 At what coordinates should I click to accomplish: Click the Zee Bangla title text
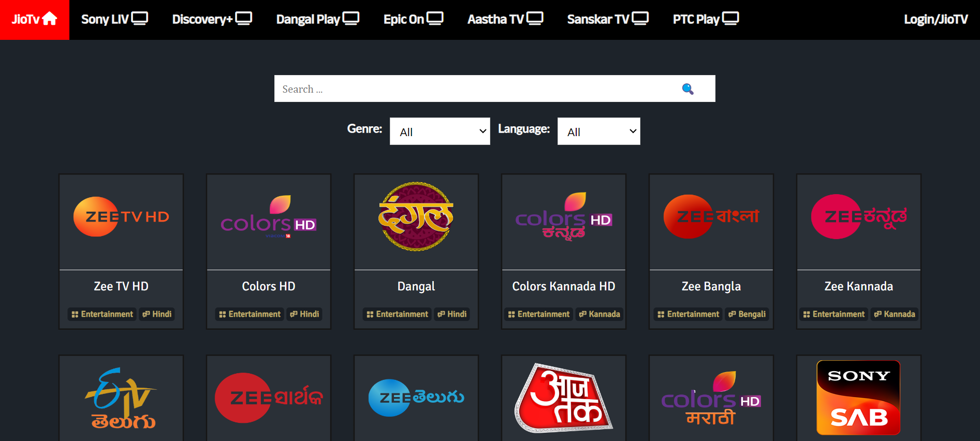(711, 287)
